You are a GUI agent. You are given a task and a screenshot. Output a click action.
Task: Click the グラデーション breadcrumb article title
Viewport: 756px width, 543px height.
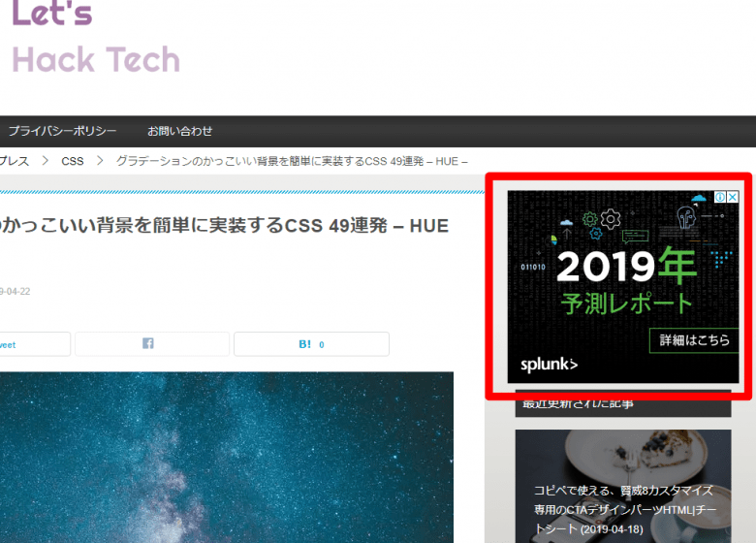(292, 161)
